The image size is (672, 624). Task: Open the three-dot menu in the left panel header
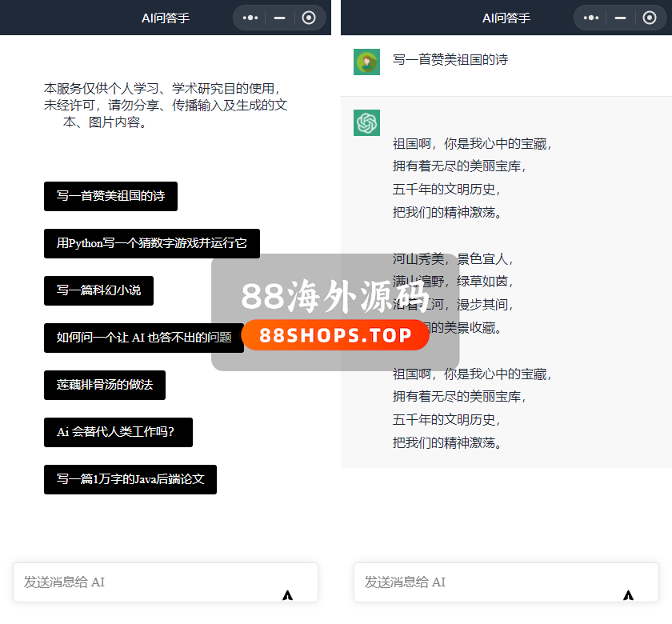click(x=250, y=18)
